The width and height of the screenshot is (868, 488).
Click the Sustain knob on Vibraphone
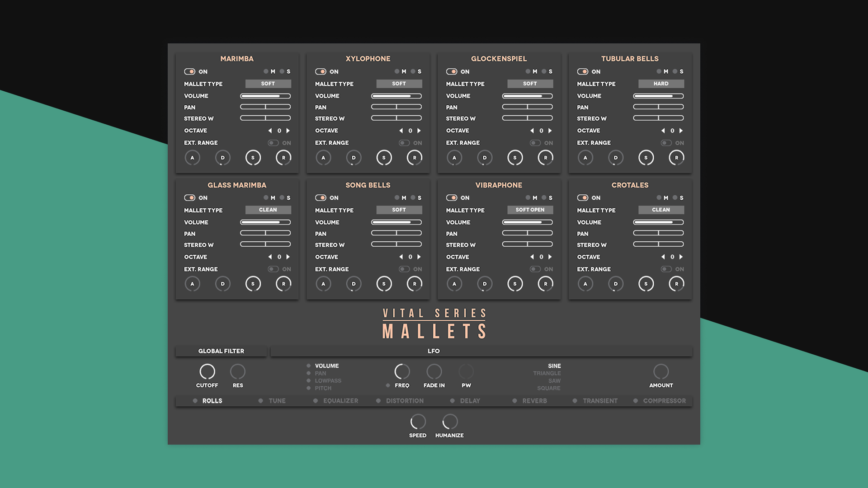pyautogui.click(x=515, y=283)
